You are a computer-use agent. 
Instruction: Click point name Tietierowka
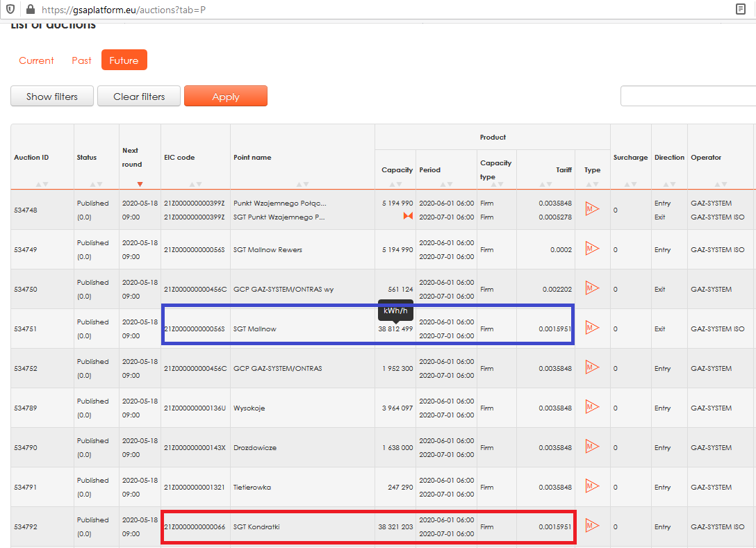pos(252,487)
